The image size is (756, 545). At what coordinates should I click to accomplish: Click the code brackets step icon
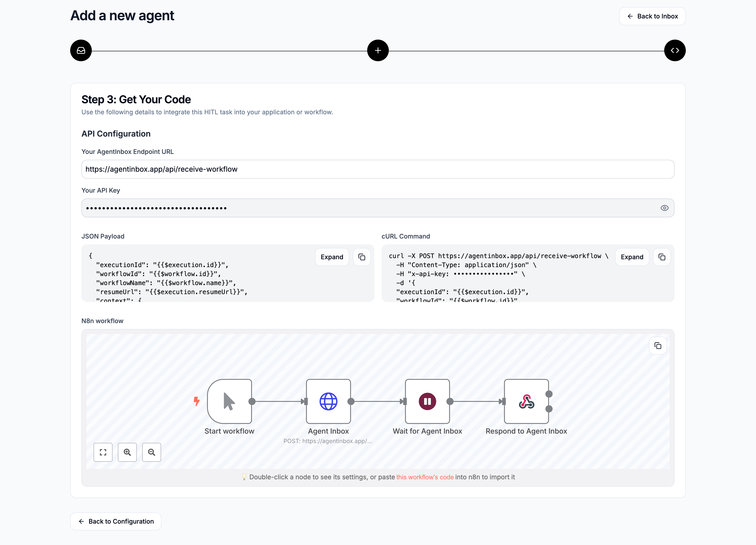point(675,50)
